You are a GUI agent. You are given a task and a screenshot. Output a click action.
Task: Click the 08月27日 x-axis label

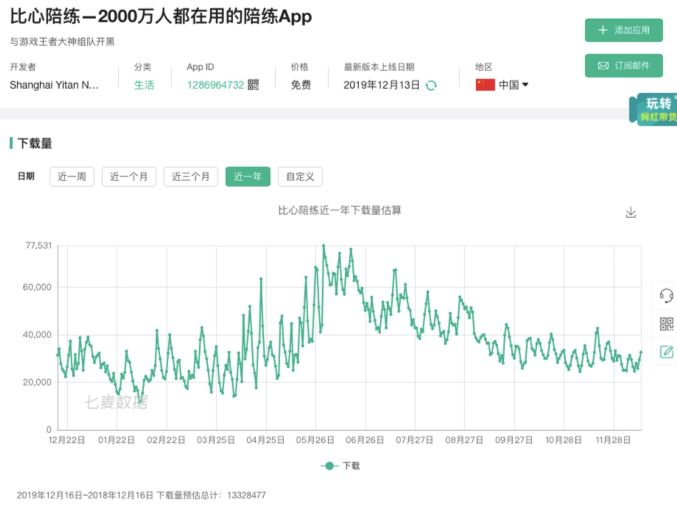464,440
